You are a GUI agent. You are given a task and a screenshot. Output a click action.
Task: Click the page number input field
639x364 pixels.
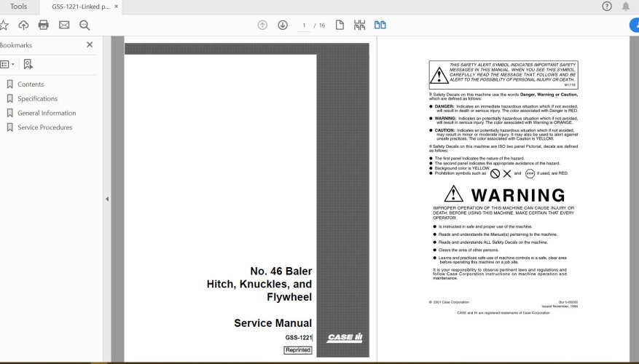[x=305, y=25]
